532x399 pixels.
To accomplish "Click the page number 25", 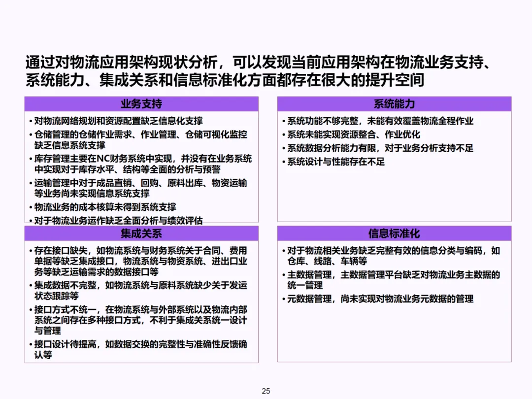I will click(266, 391).
